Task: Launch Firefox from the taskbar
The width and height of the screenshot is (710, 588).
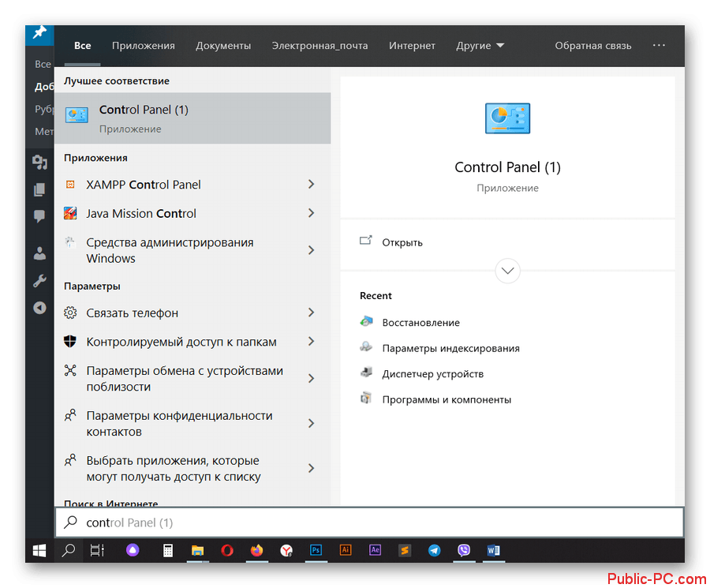Action: 256,550
